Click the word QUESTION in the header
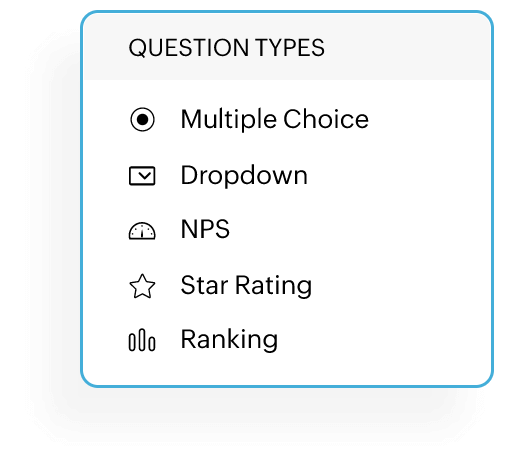The height and width of the screenshot is (474, 510). point(189,48)
